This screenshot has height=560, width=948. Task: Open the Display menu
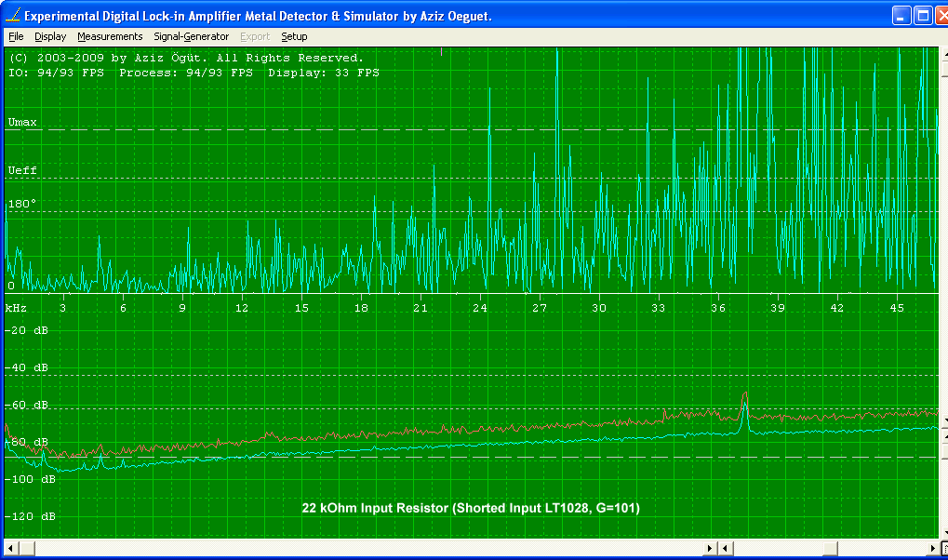pos(50,36)
